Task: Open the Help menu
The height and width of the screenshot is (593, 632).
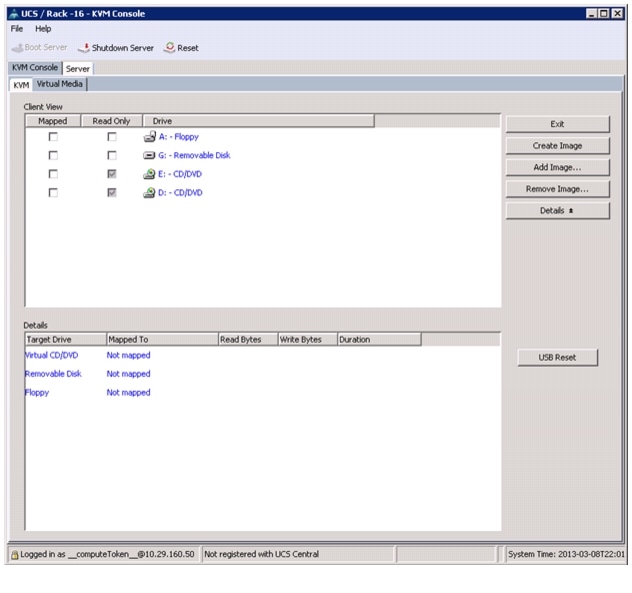Action: (43, 29)
